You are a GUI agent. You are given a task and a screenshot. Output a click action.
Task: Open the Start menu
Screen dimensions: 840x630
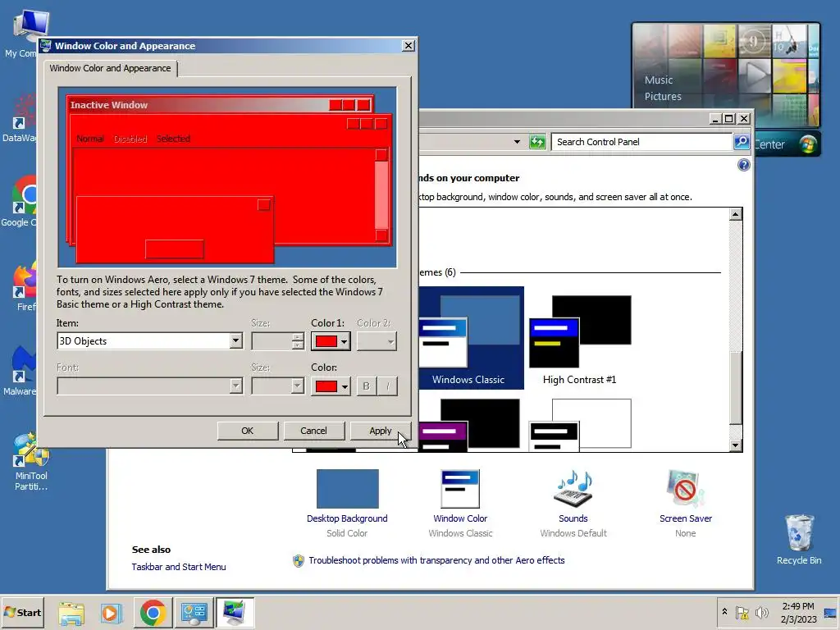(x=22, y=612)
